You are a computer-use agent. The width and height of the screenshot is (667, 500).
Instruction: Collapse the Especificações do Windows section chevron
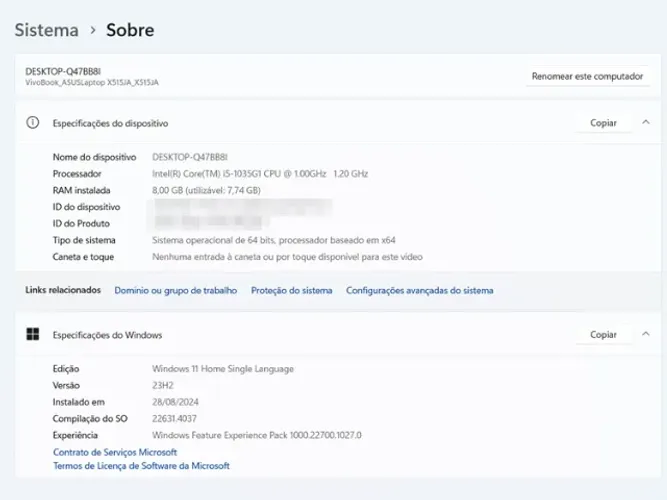[x=646, y=334]
